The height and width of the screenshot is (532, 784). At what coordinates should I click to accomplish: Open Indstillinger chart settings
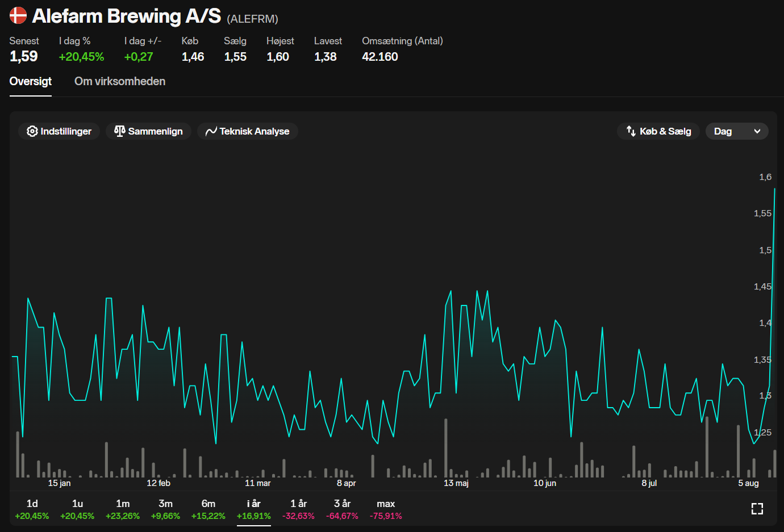tap(59, 131)
